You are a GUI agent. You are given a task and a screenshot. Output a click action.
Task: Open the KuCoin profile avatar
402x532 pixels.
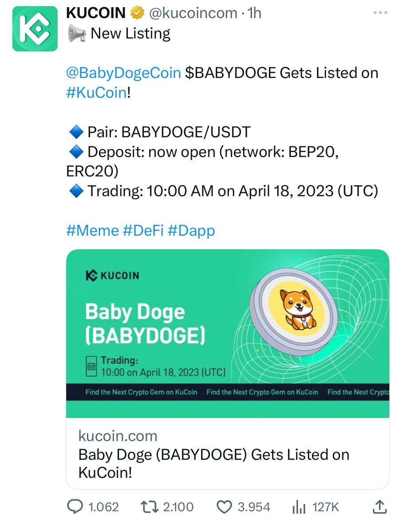(x=35, y=29)
